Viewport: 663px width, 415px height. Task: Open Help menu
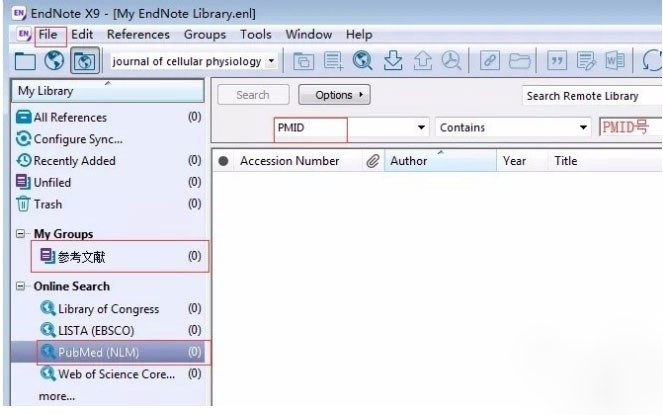(x=359, y=34)
